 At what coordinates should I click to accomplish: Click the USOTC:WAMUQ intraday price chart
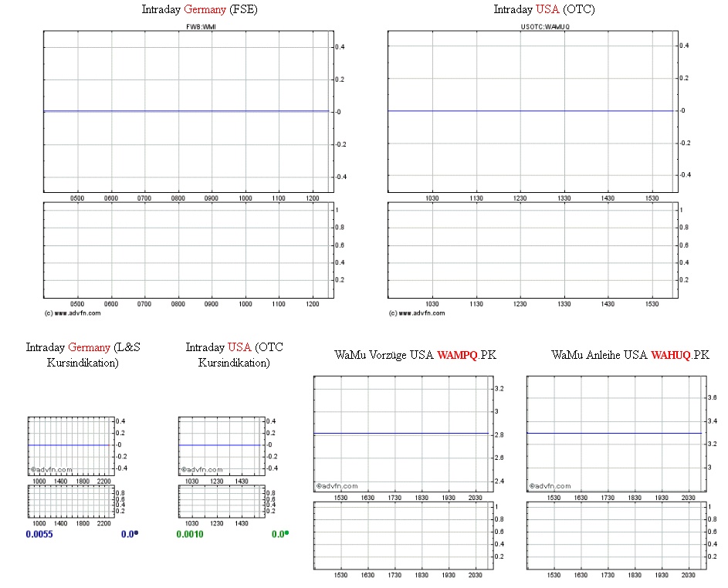tap(533, 111)
